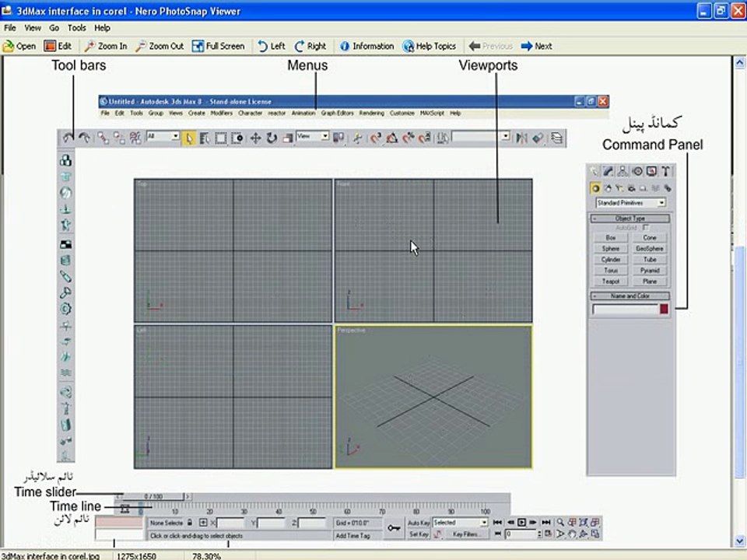Open the View menu in PhotoSnap

[x=33, y=28]
